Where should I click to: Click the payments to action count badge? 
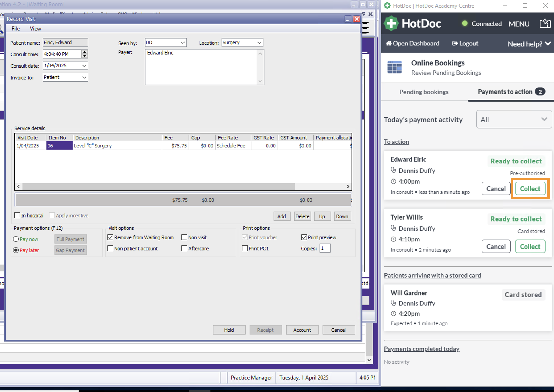pos(540,92)
